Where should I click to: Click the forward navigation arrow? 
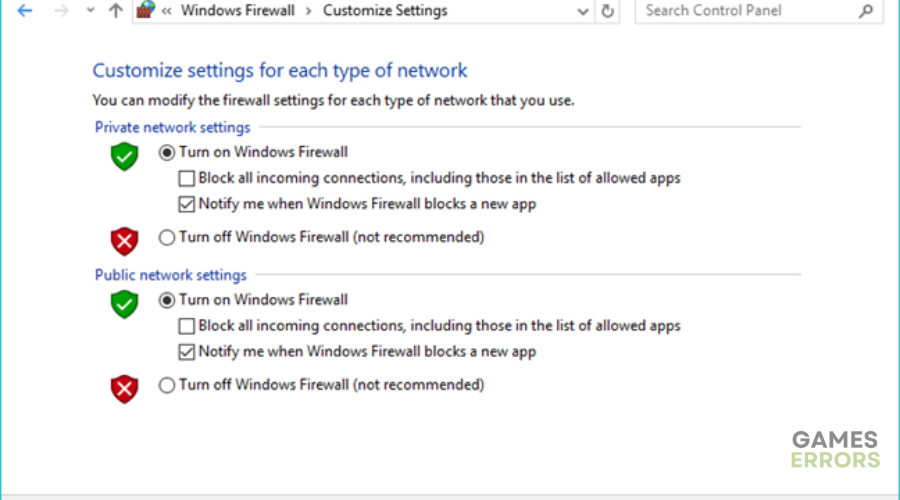pos(61,10)
